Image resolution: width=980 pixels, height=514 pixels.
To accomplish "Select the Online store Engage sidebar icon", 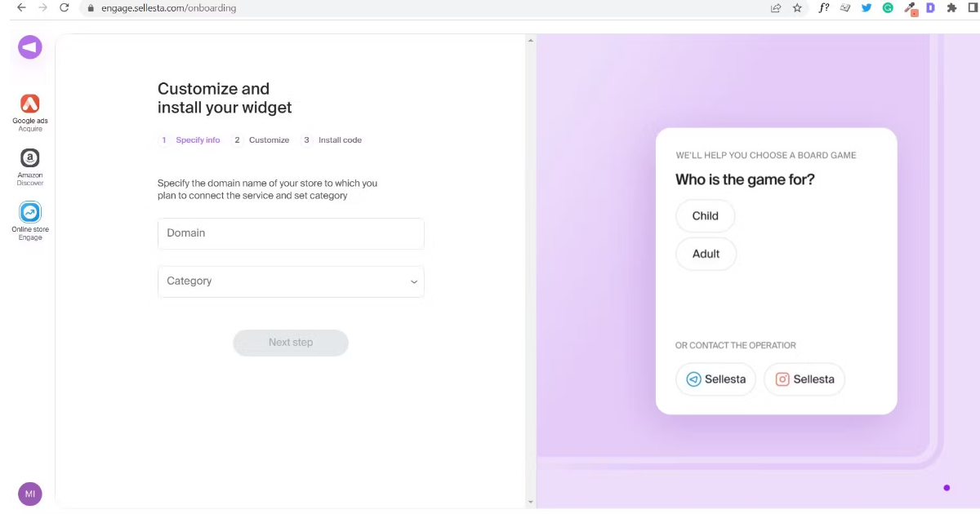I will (x=29, y=213).
